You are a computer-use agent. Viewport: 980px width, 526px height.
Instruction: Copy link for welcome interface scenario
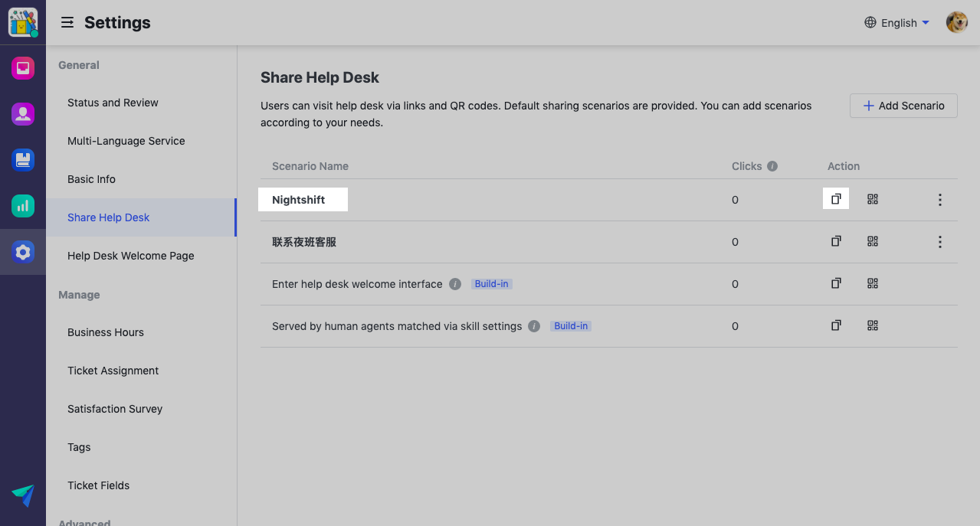click(836, 283)
